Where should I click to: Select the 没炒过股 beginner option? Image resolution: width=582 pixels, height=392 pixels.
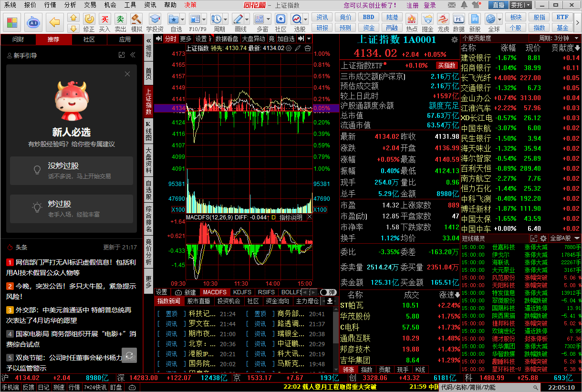point(72,170)
